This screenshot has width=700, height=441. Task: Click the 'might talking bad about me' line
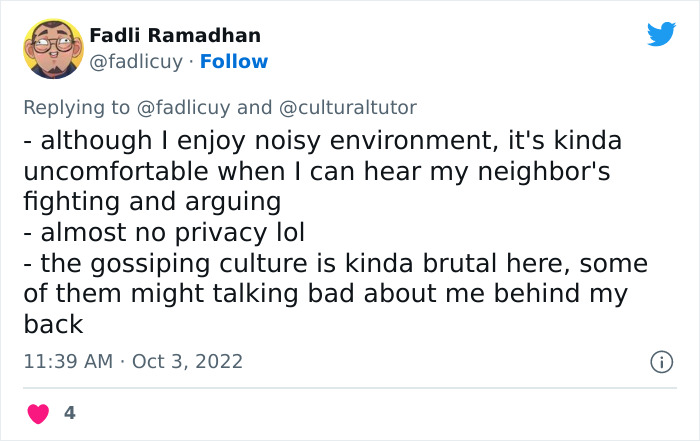tap(325, 294)
